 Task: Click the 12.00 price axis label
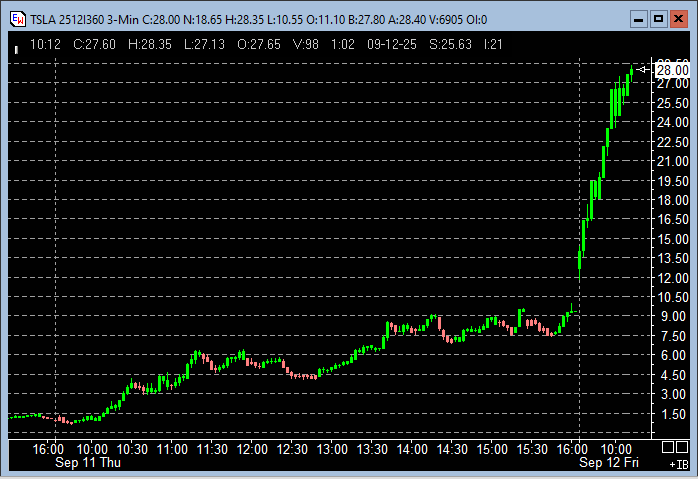point(673,278)
